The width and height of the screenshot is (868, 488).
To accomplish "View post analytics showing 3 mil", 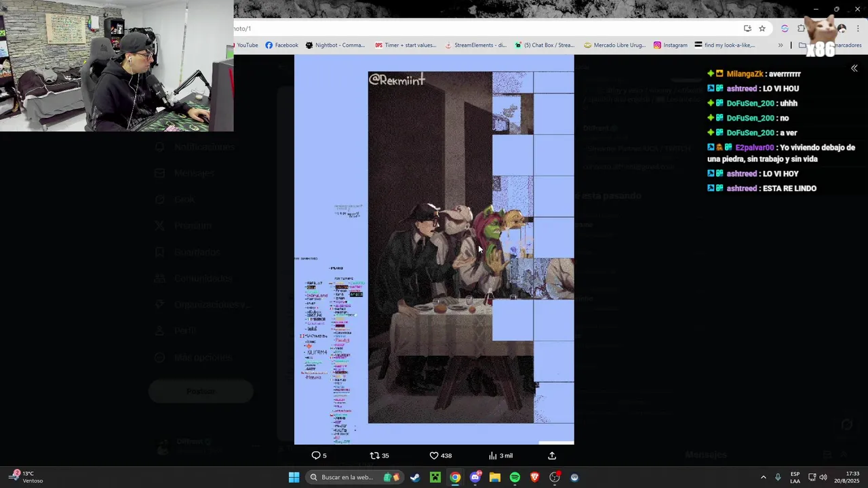I will (500, 455).
